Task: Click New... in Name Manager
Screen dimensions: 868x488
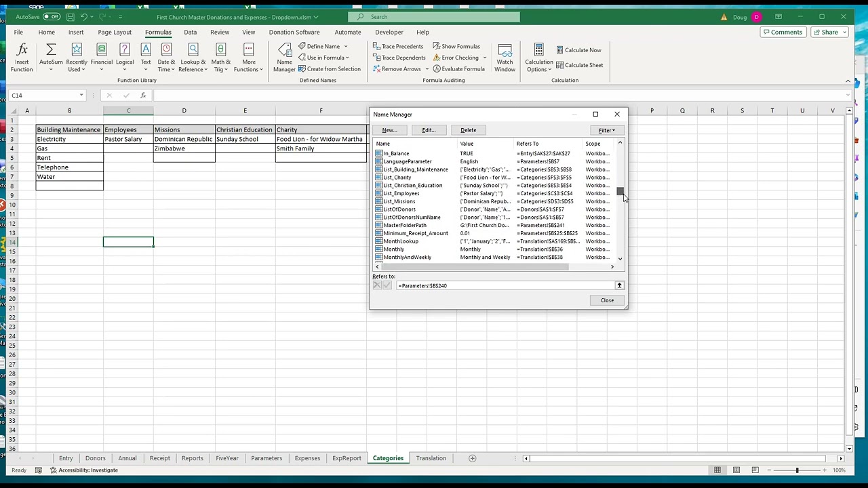Action: click(389, 130)
